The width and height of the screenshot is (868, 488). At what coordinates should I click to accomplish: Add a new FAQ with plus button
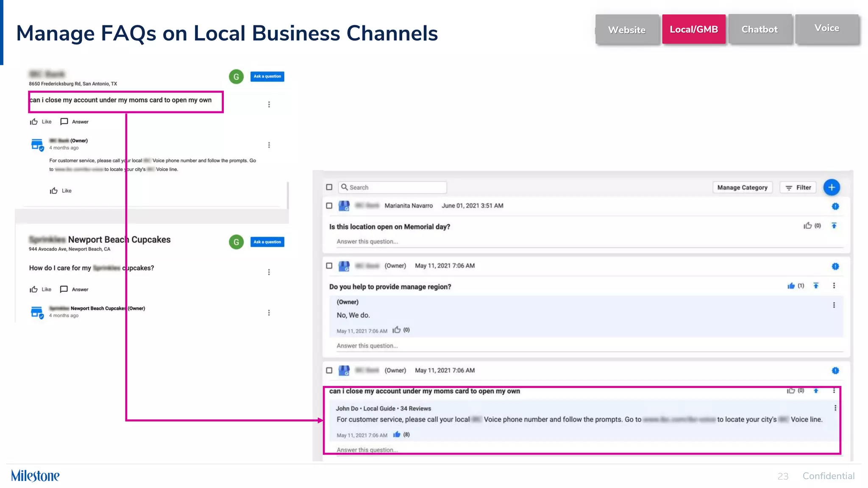pyautogui.click(x=832, y=187)
